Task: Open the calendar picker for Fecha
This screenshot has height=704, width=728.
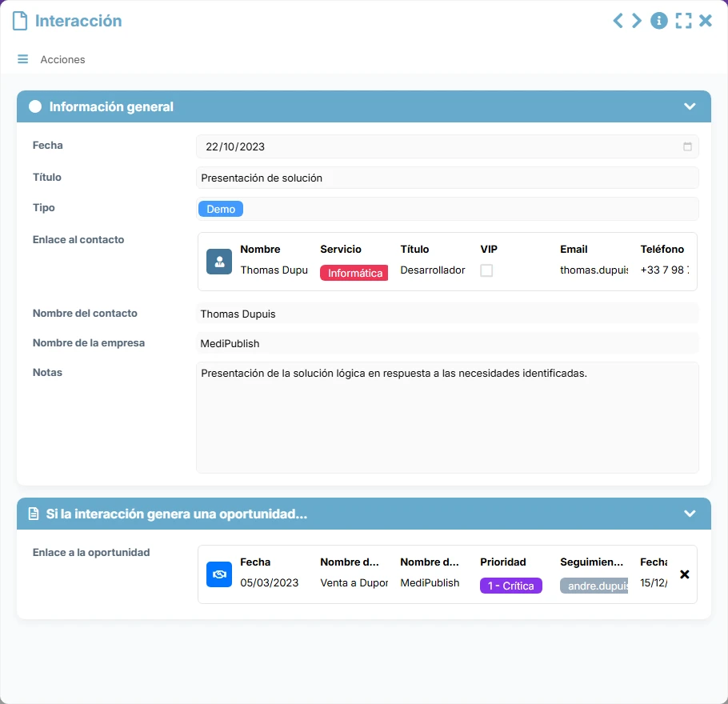Action: (687, 146)
